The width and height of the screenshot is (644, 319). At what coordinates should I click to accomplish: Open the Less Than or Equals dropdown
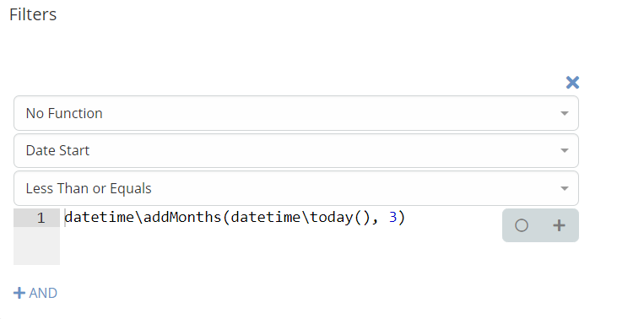click(296, 188)
